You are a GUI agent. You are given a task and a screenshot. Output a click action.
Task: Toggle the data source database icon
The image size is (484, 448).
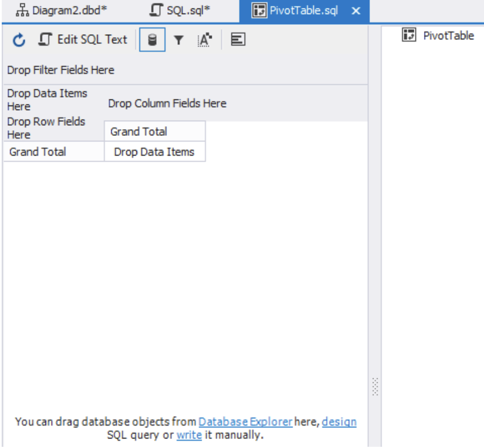click(152, 40)
